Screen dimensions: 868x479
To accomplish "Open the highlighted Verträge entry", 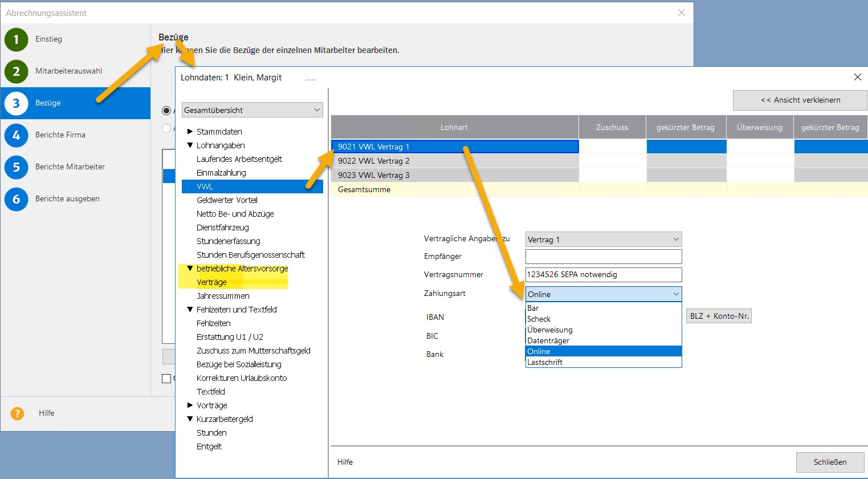I will click(210, 282).
